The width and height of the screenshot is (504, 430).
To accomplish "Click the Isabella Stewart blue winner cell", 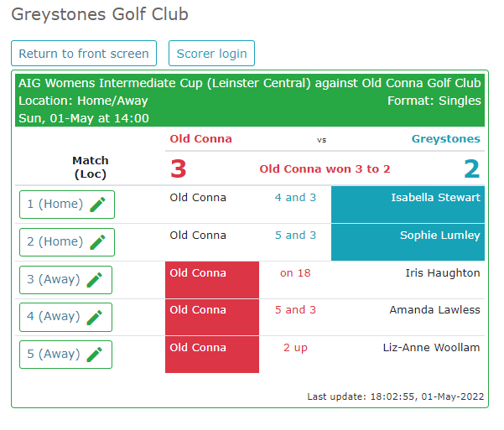I will pyautogui.click(x=408, y=205).
